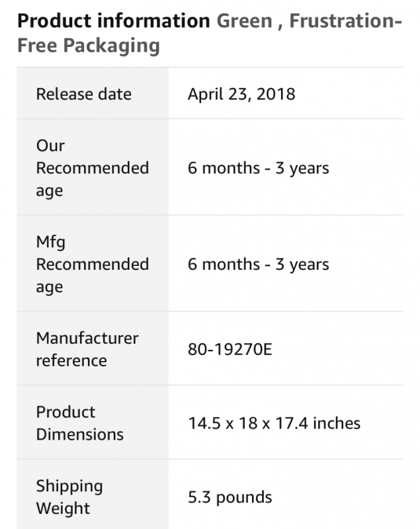
Task: Click the Mfg Recommended age label
Action: (x=93, y=264)
